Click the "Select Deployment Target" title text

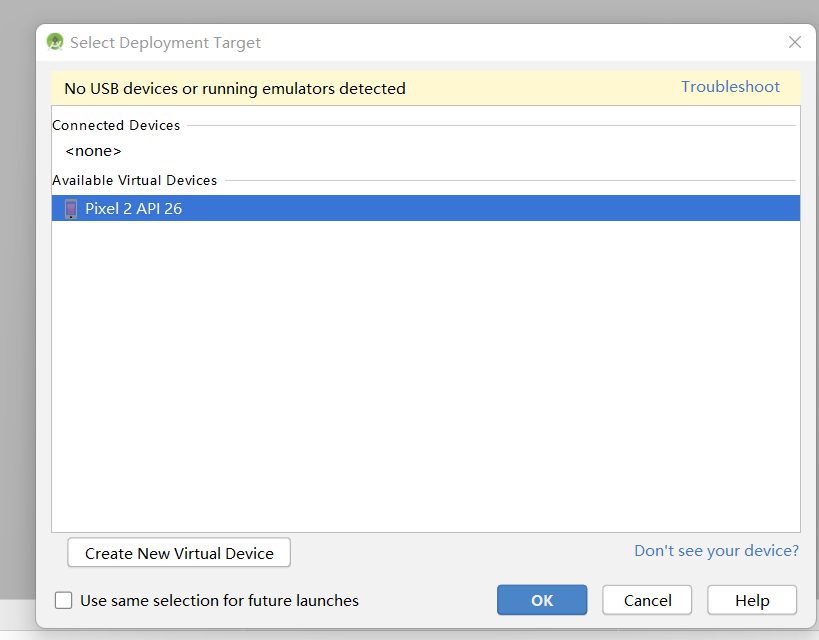coord(165,43)
